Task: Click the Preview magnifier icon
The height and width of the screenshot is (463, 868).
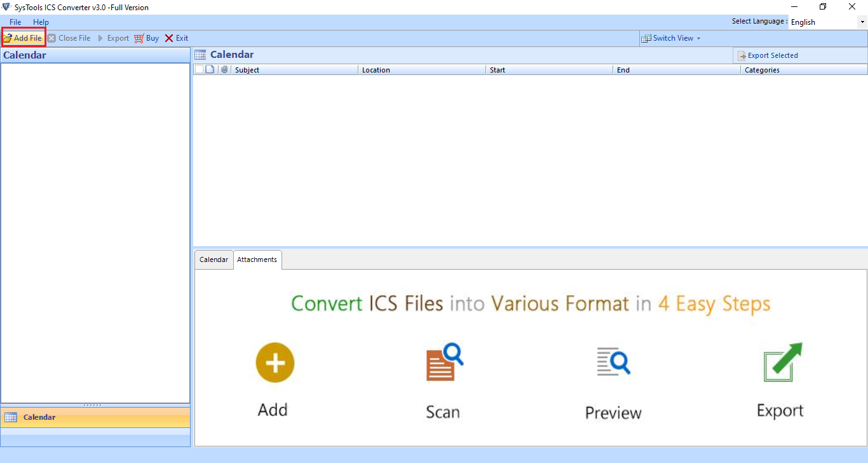Action: [613, 362]
